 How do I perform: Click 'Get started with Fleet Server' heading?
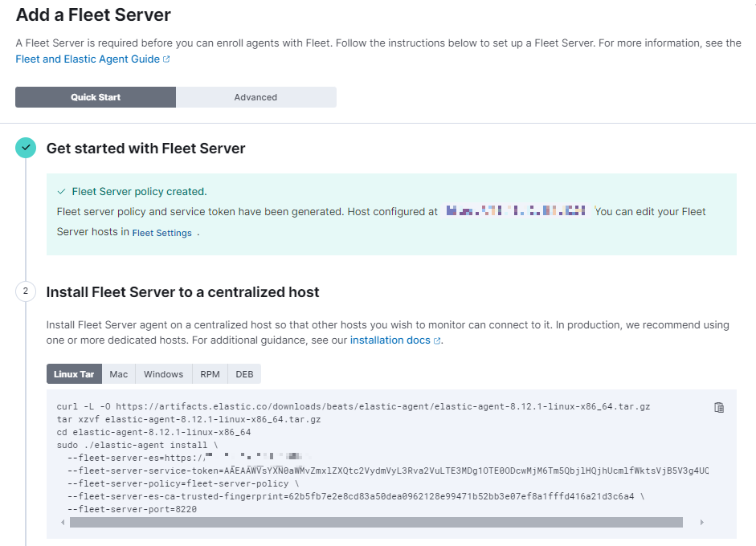145,149
